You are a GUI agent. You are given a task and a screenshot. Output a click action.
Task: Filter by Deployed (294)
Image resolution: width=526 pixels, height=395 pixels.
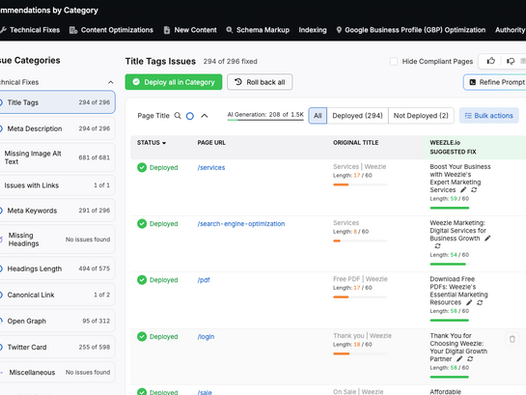pyautogui.click(x=357, y=116)
